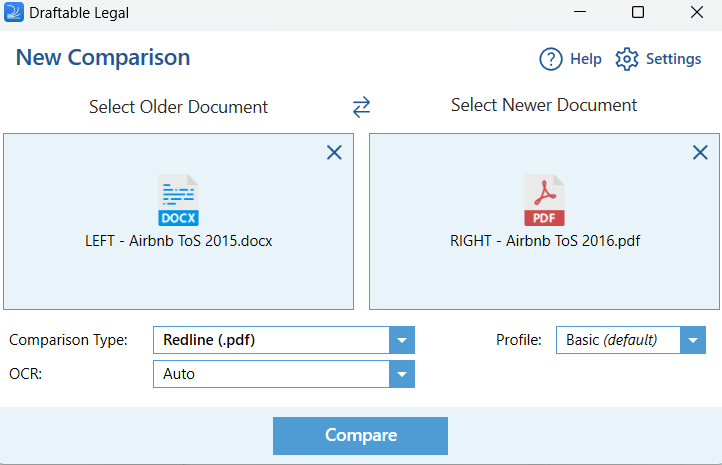Click the Comparison Type label
The height and width of the screenshot is (465, 722).
68,340
